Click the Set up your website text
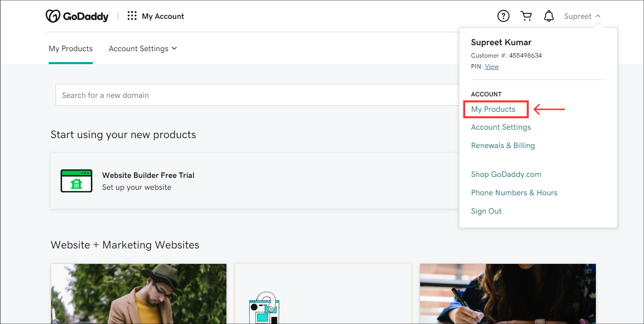The height and width of the screenshot is (324, 644). [x=137, y=187]
